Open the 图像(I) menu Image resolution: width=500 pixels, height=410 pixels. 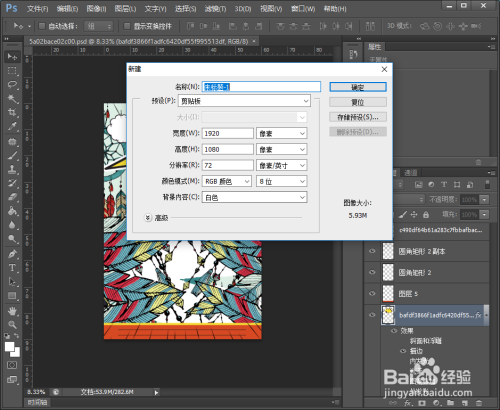tap(96, 9)
